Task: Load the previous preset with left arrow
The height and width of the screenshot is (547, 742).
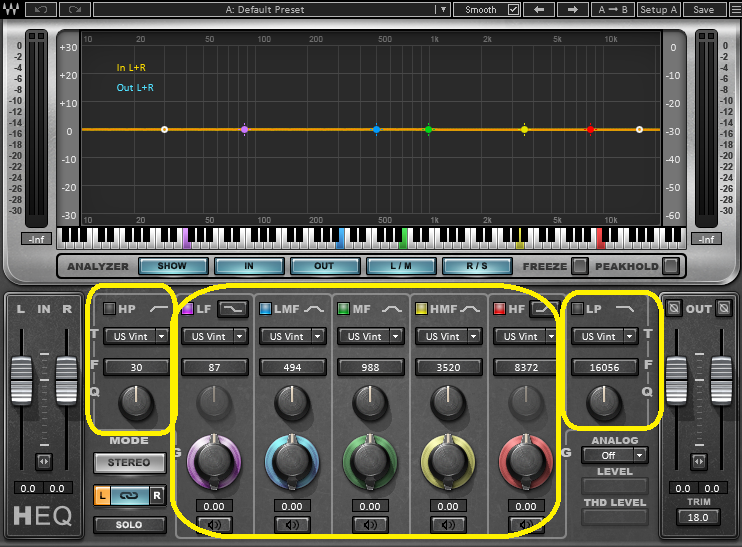Action: [x=540, y=9]
